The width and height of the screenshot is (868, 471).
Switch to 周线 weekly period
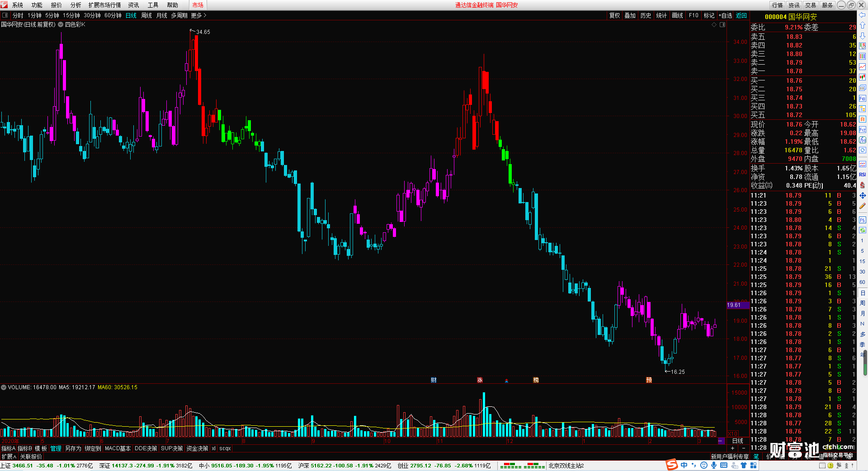pyautogui.click(x=146, y=15)
